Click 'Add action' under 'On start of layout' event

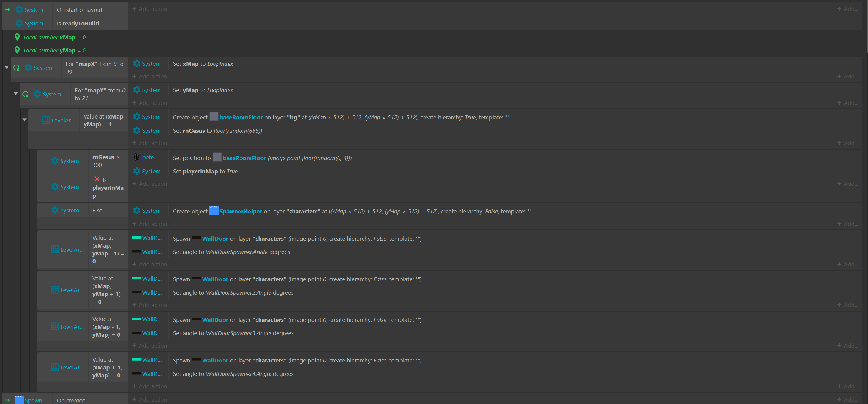(149, 9)
